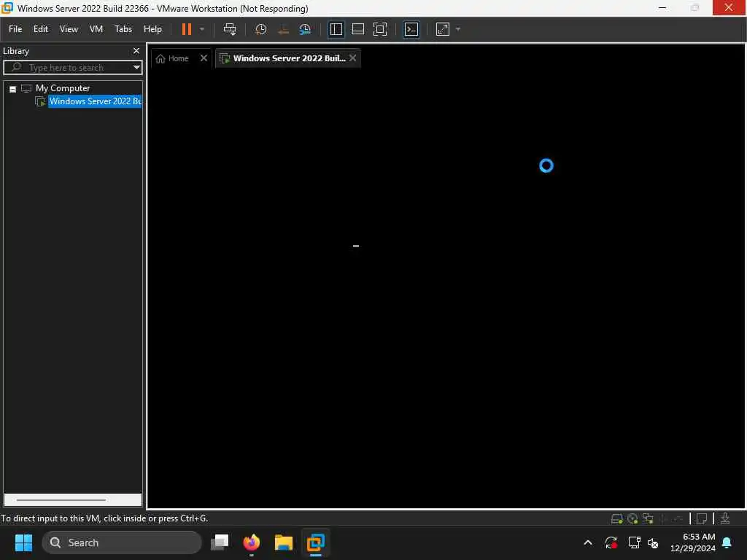Image resolution: width=747 pixels, height=560 pixels.
Task: Open the Snapshot Manager
Action: click(305, 29)
